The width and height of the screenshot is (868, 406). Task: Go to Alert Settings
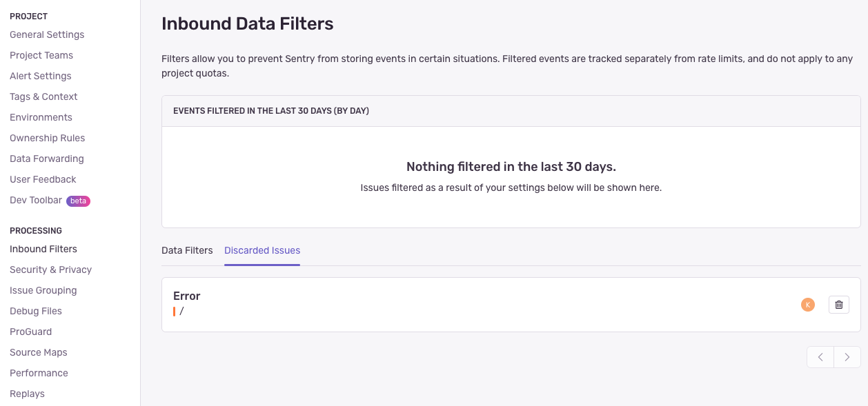41,76
